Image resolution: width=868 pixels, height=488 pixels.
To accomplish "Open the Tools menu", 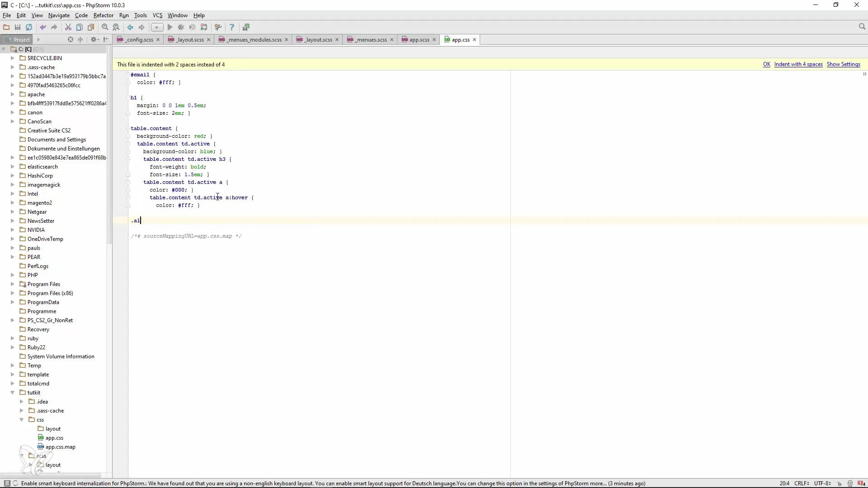I will click(140, 15).
